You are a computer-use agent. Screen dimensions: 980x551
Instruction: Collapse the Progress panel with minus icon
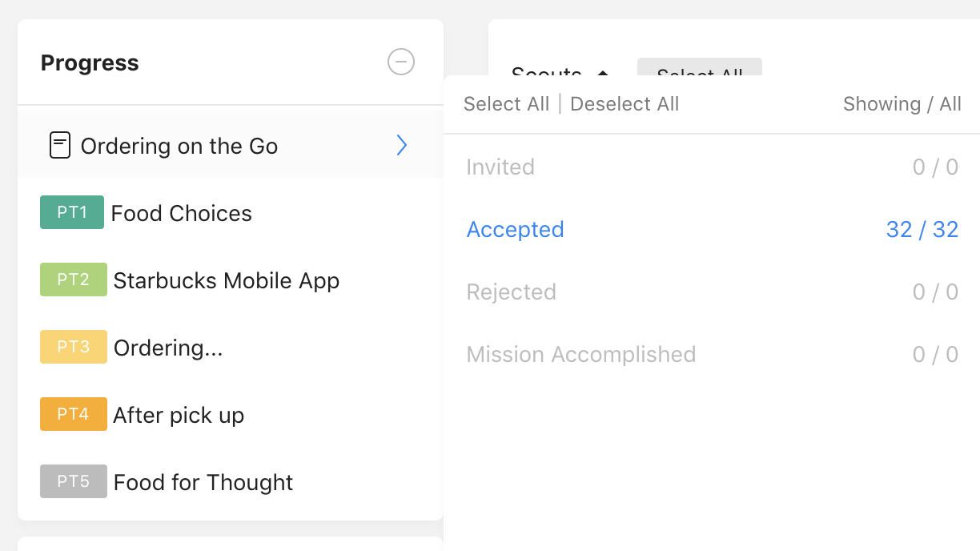(401, 62)
